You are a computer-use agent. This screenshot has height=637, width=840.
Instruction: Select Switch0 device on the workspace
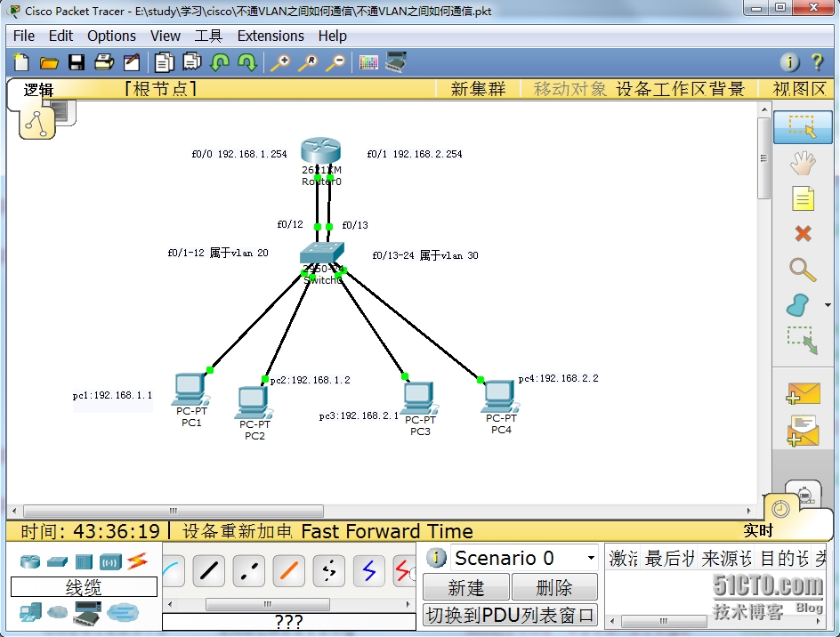[x=321, y=253]
